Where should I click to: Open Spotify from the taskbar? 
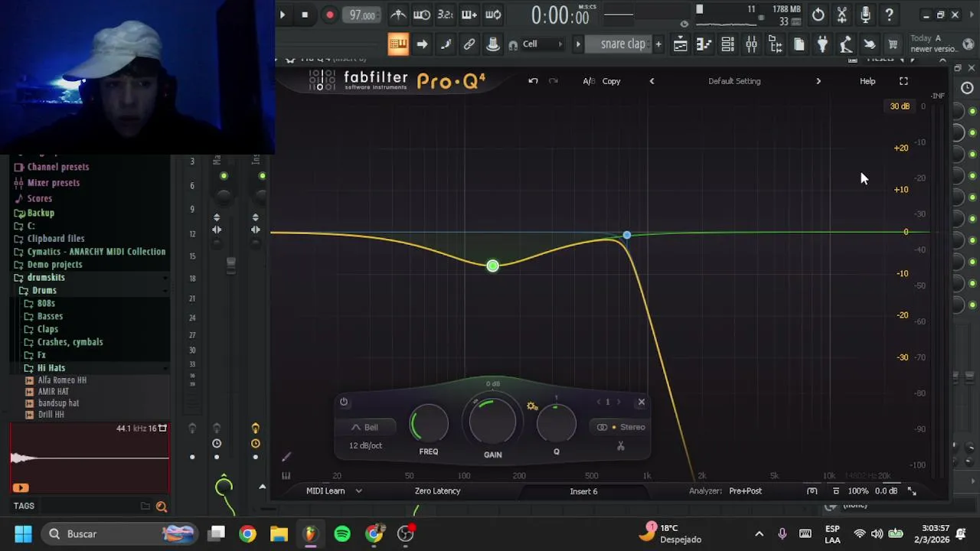342,533
